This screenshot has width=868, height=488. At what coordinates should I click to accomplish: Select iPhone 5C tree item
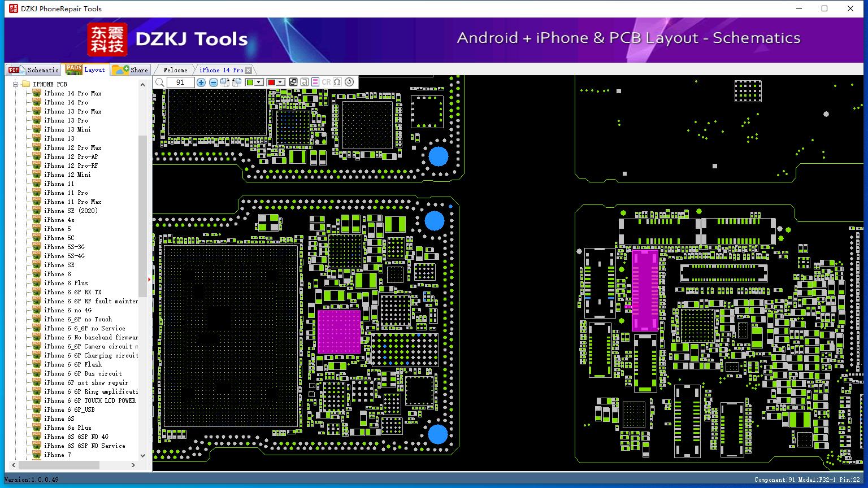coord(59,238)
